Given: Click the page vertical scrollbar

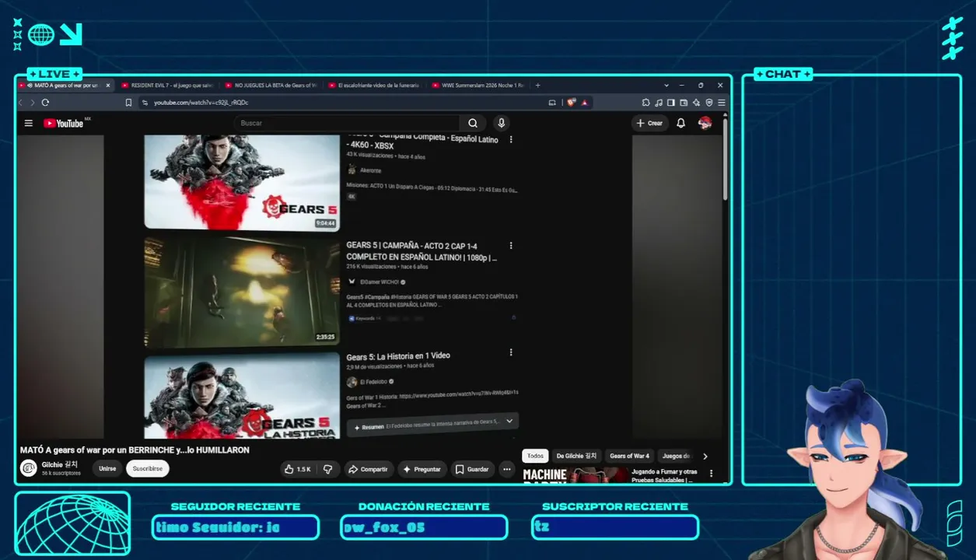Looking at the screenshot, I should (726, 159).
